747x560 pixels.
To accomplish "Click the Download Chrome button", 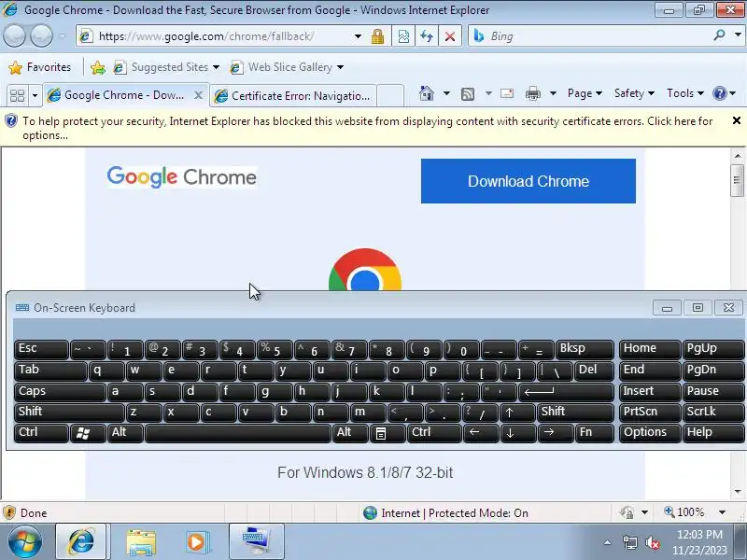I will [x=528, y=181].
